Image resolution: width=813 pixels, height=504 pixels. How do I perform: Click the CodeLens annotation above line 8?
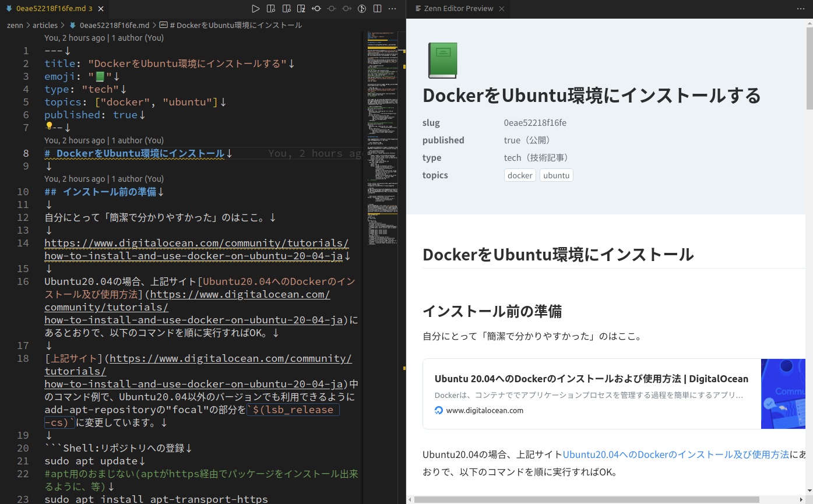tap(104, 140)
